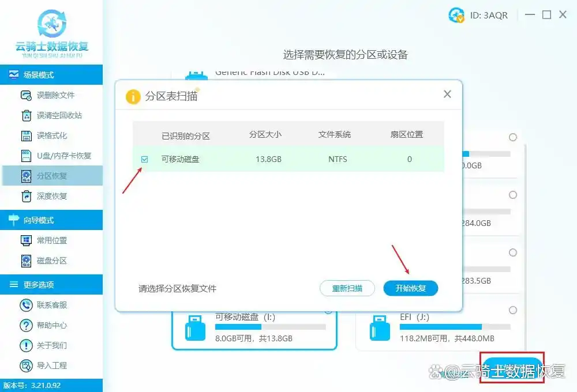Select the 磁盘分区 wizard icon

pos(27,261)
